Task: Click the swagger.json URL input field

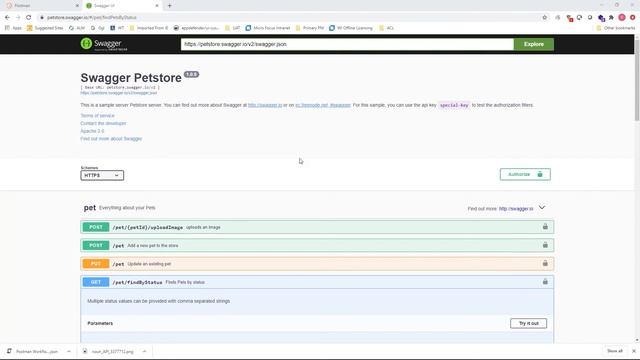Action: tap(347, 44)
